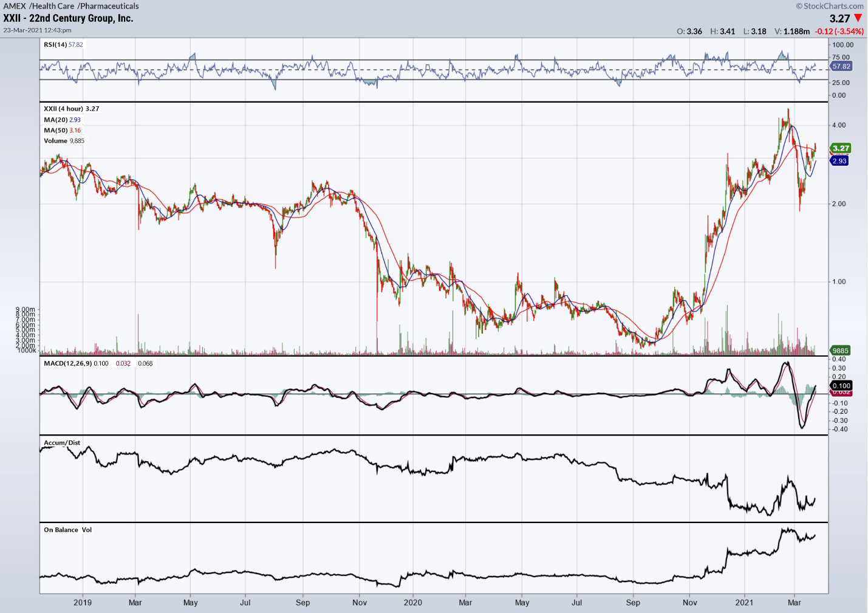This screenshot has width=868, height=613.
Task: Click the RSI(14) indicator label
Action: click(55, 44)
